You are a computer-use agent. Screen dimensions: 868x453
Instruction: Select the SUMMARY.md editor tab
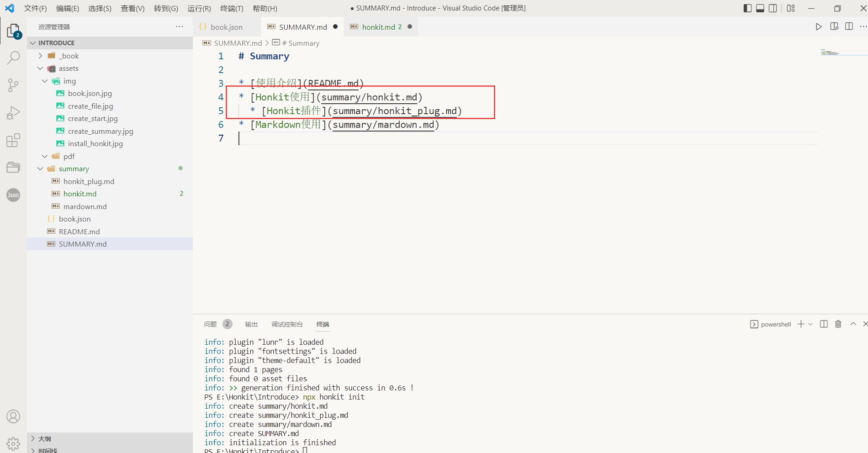pos(303,27)
